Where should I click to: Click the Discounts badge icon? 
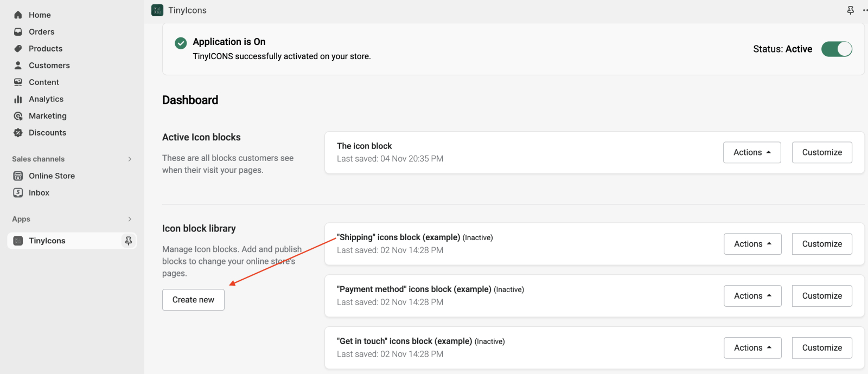click(x=18, y=133)
